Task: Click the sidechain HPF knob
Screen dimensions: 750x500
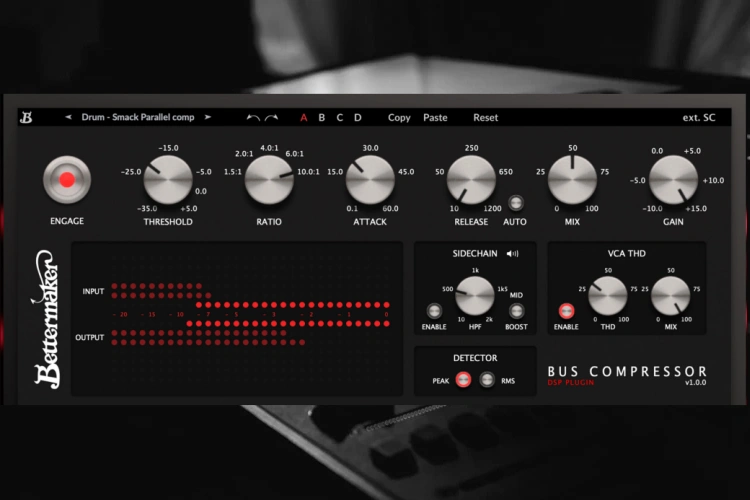Action: [x=474, y=296]
